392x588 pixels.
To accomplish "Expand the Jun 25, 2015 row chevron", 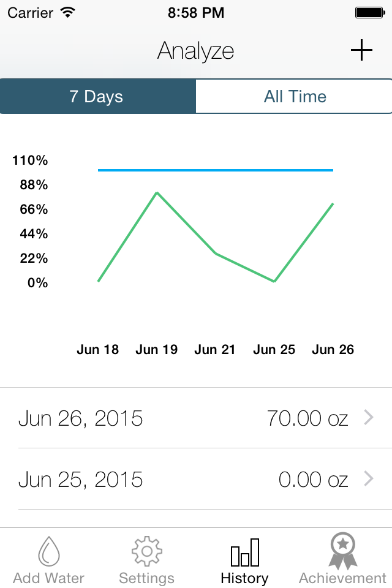I will point(369,479).
